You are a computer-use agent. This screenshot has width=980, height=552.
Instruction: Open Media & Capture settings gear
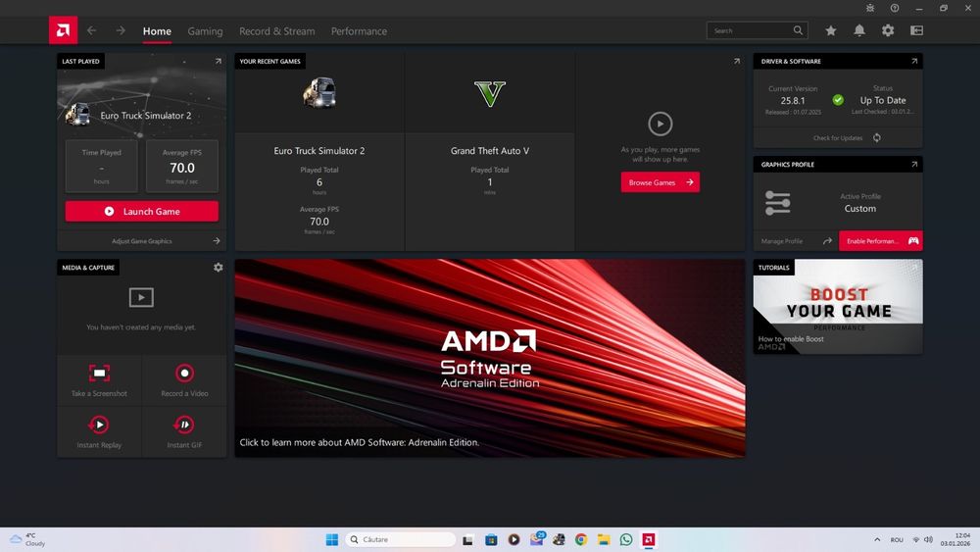point(219,268)
